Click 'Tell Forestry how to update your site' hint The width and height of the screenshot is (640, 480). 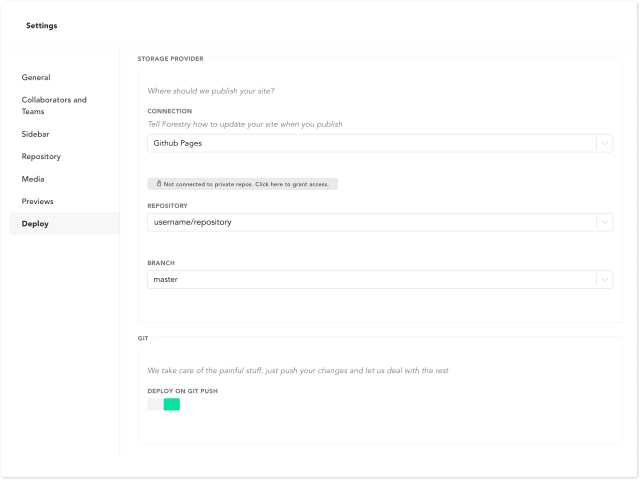(x=245, y=124)
